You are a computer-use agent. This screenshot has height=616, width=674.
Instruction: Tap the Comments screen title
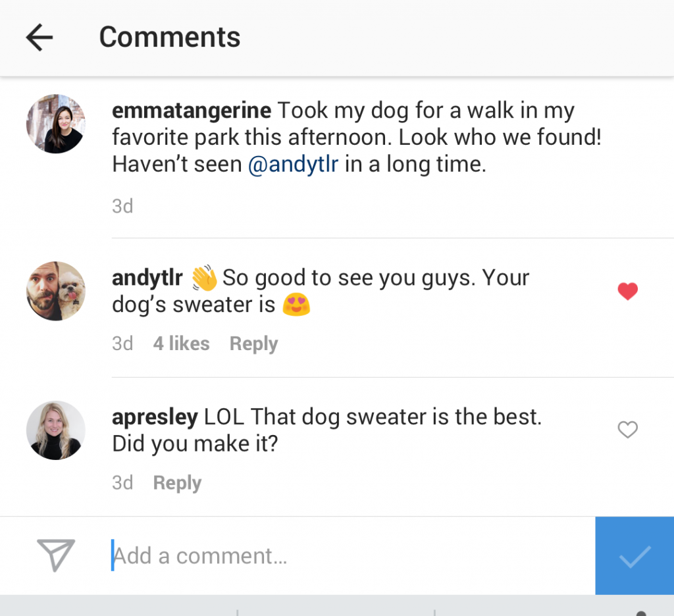[x=169, y=37]
